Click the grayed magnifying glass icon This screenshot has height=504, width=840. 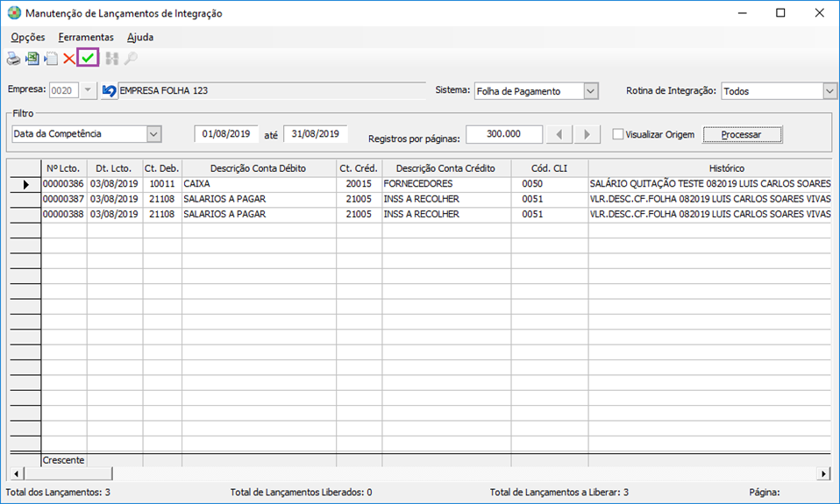coord(130,59)
